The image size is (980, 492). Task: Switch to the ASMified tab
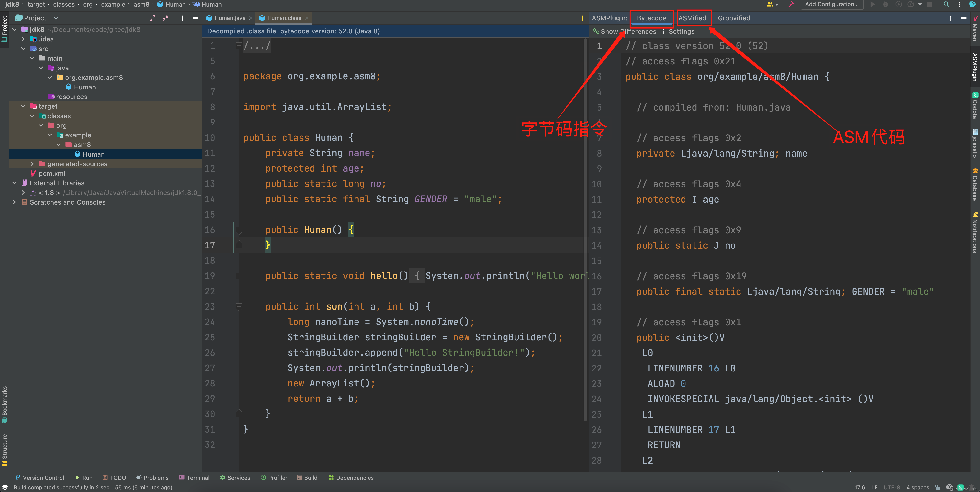point(692,18)
